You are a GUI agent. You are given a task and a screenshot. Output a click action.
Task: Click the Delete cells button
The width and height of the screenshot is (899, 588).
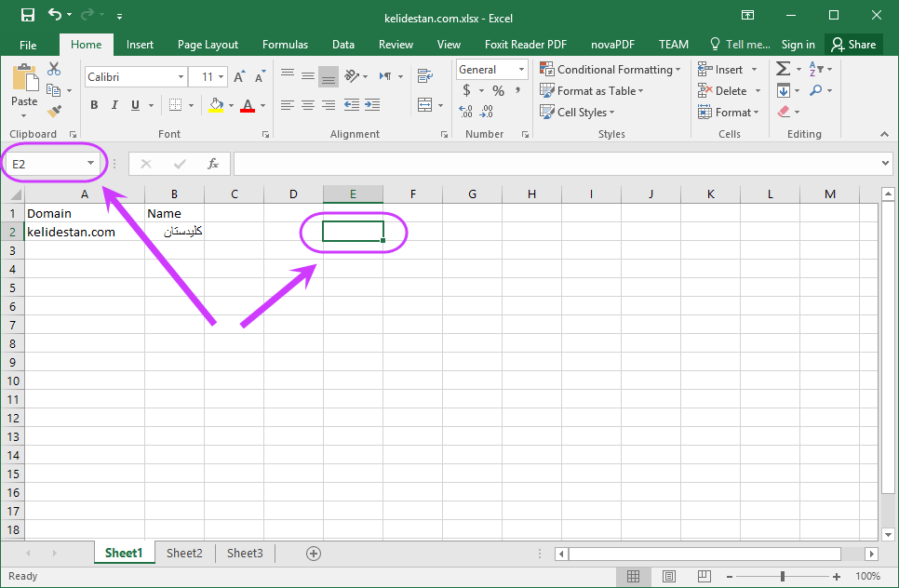pos(722,90)
